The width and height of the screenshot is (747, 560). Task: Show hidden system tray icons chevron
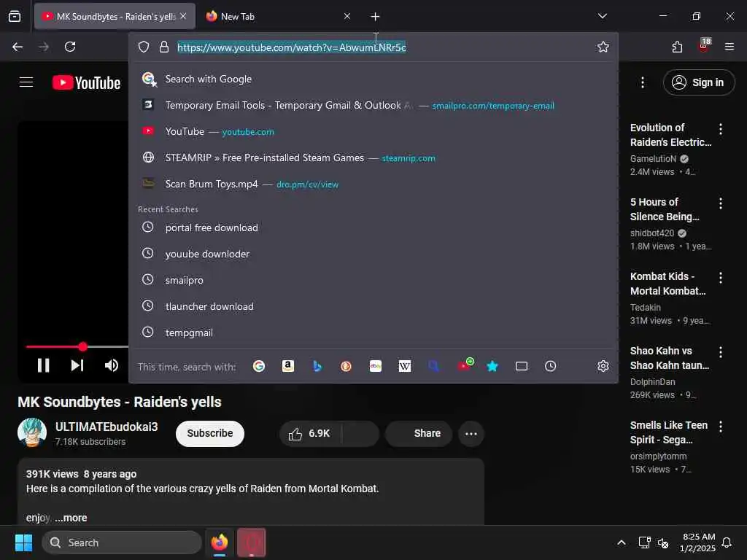[622, 542]
